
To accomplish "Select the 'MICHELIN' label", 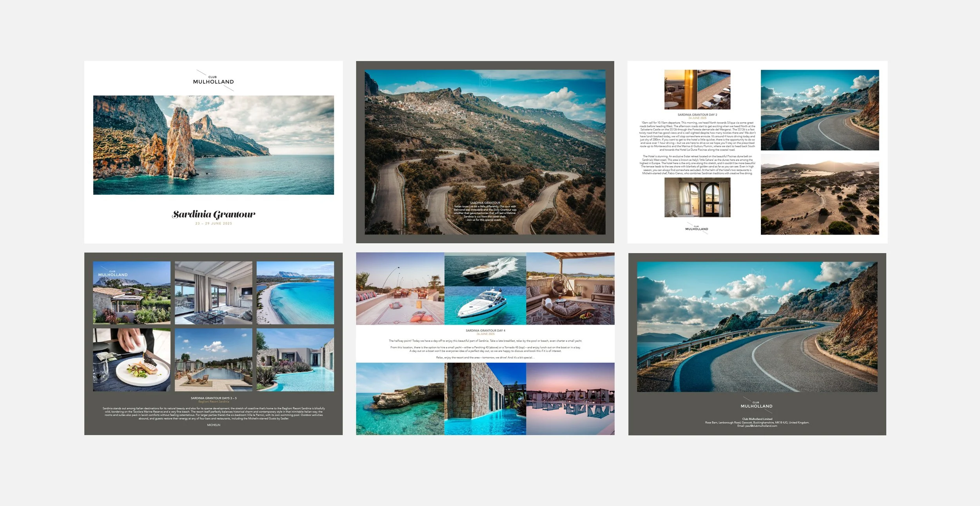I will tap(214, 425).
